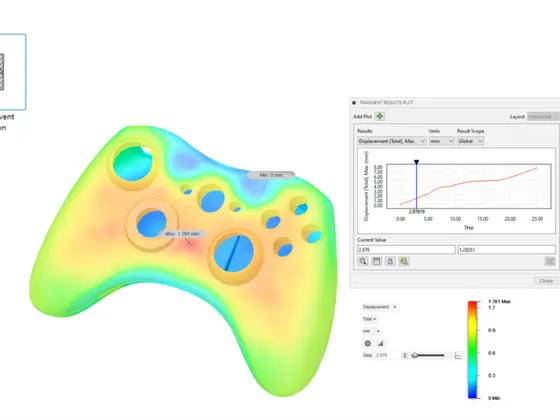Open legend settings gear icon
The width and height of the screenshot is (560, 420).
point(368,344)
